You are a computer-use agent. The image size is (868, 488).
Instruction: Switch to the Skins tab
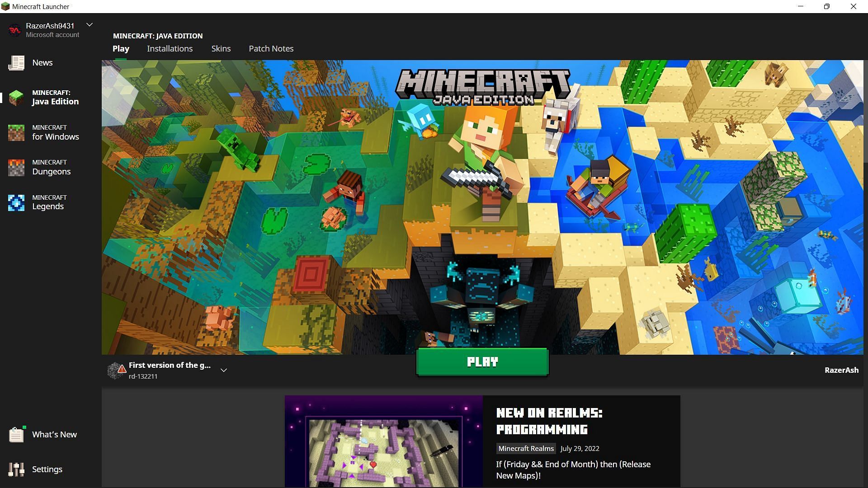coord(221,48)
